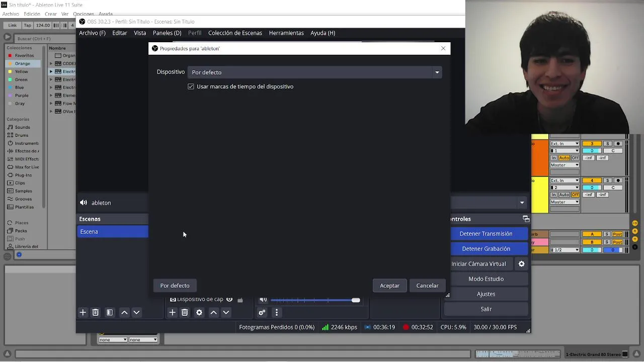Click Detener Grabación button
Screen dimensions: 644x362
click(486, 249)
